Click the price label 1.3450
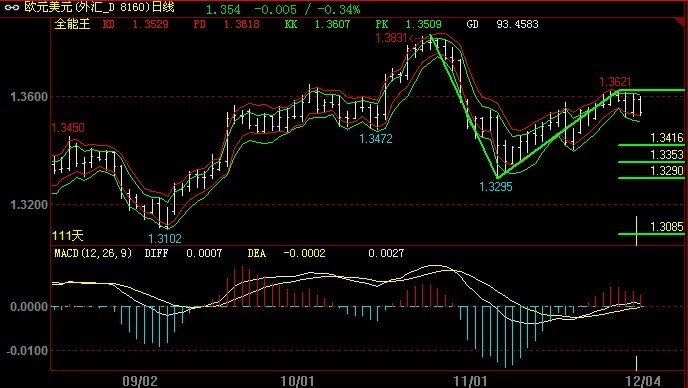This screenshot has height=388, width=688. point(68,128)
